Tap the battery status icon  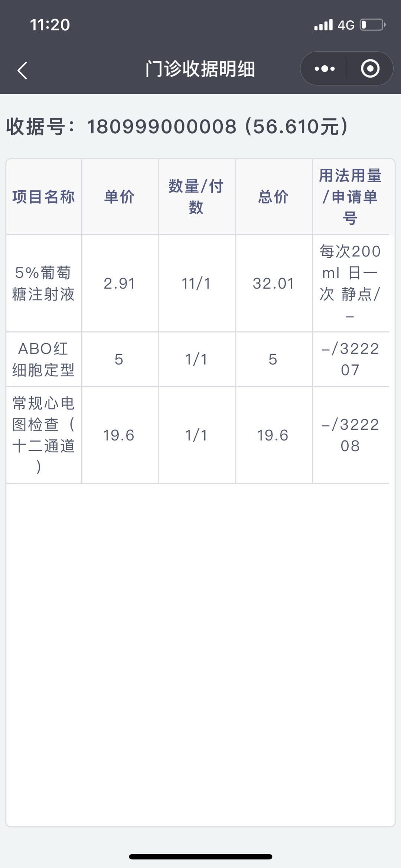(x=372, y=25)
